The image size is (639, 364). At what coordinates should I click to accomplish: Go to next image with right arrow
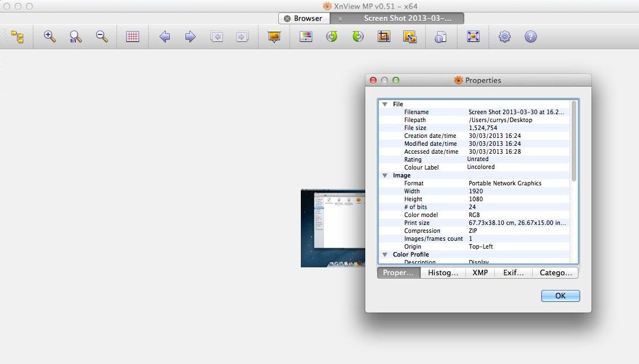pos(191,37)
